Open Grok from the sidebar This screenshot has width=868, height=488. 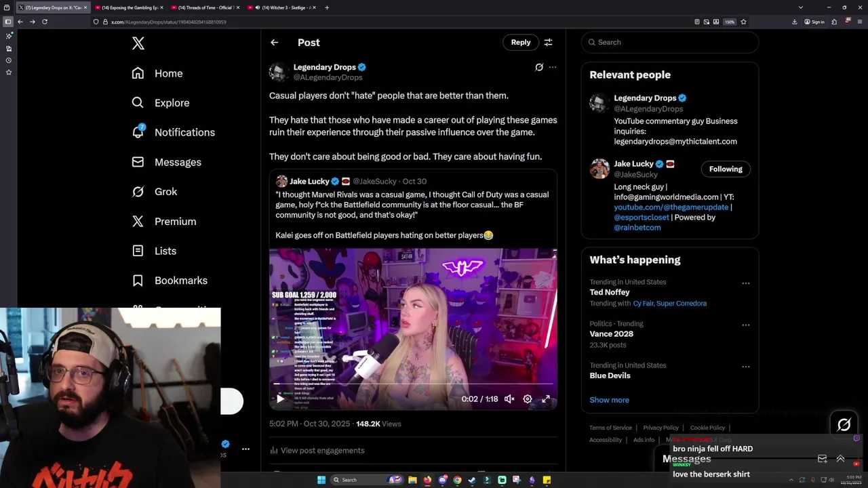[x=155, y=192]
